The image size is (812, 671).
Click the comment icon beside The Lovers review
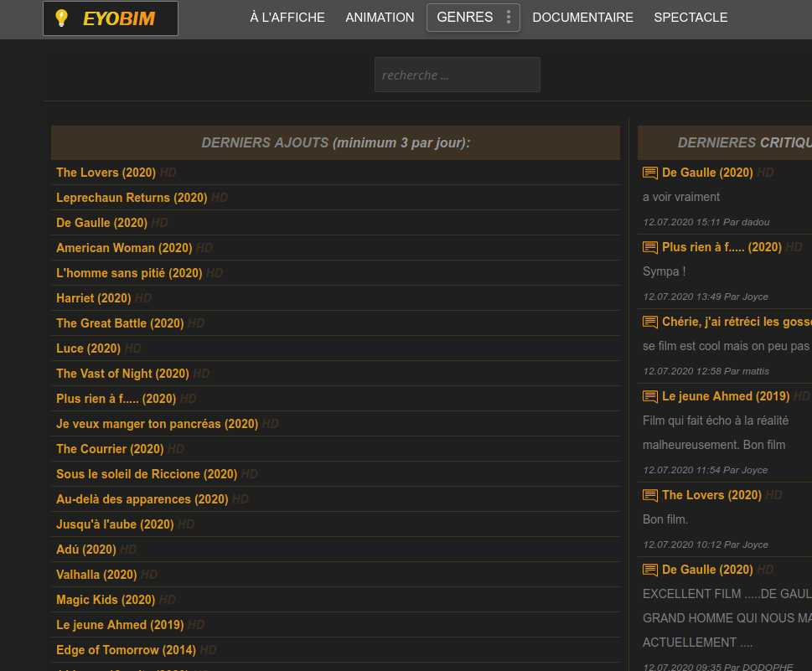pos(650,495)
